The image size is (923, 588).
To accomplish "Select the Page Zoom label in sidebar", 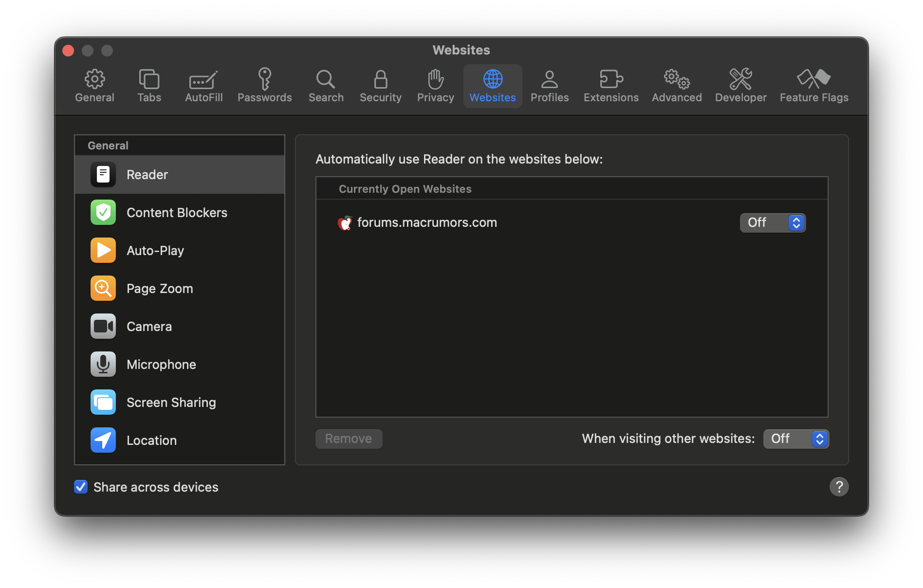I will pyautogui.click(x=160, y=289).
